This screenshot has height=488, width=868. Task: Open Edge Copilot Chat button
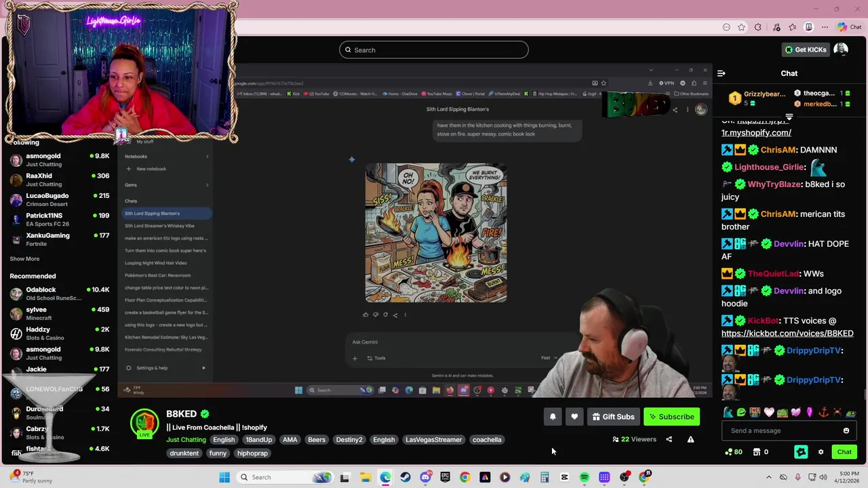click(x=848, y=27)
